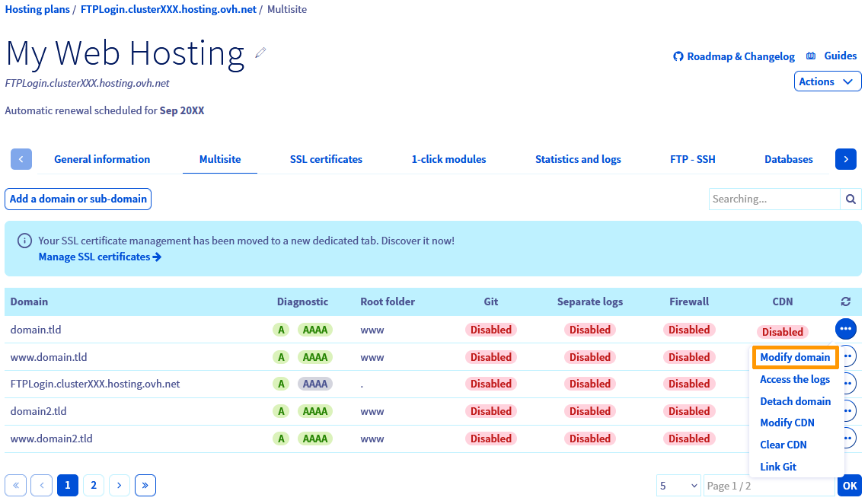Image resolution: width=868 pixels, height=504 pixels.
Task: Open the ellipsis actions menu for domain.tld
Action: pos(846,329)
